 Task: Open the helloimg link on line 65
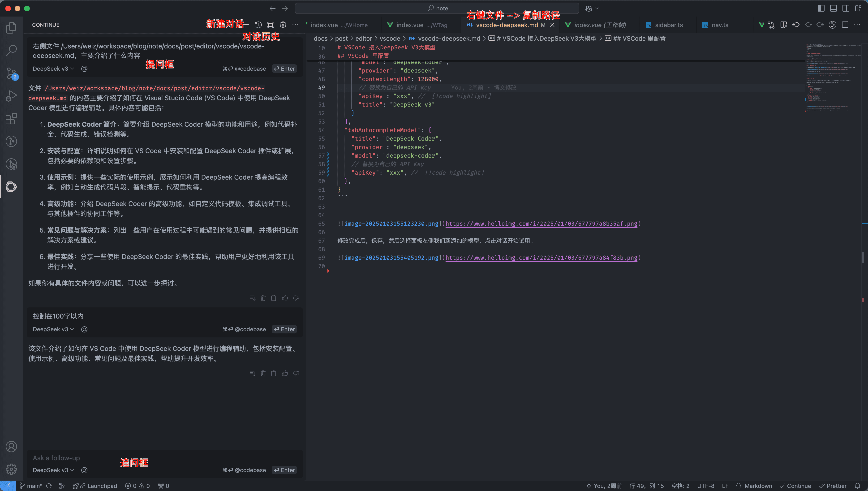tap(541, 224)
